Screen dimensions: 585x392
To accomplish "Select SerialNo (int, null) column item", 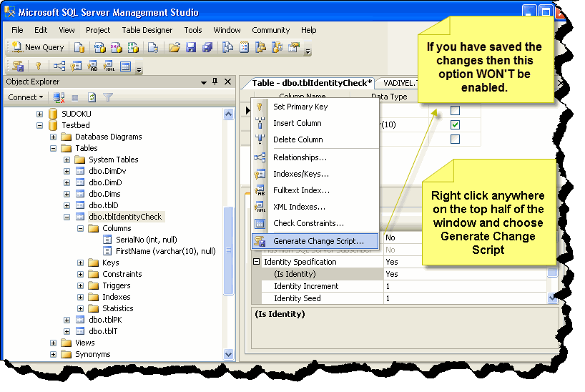I will pyautogui.click(x=146, y=240).
